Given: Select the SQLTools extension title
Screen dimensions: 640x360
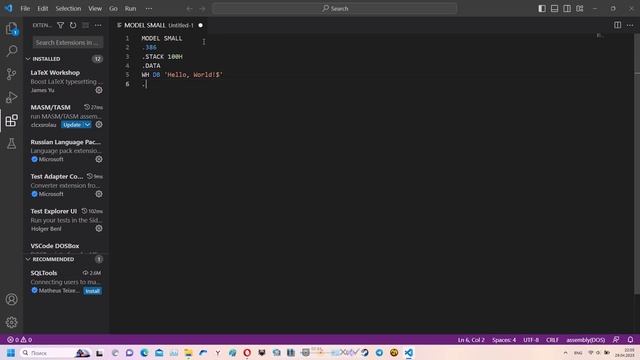Looking at the screenshot, I should click(x=44, y=273).
